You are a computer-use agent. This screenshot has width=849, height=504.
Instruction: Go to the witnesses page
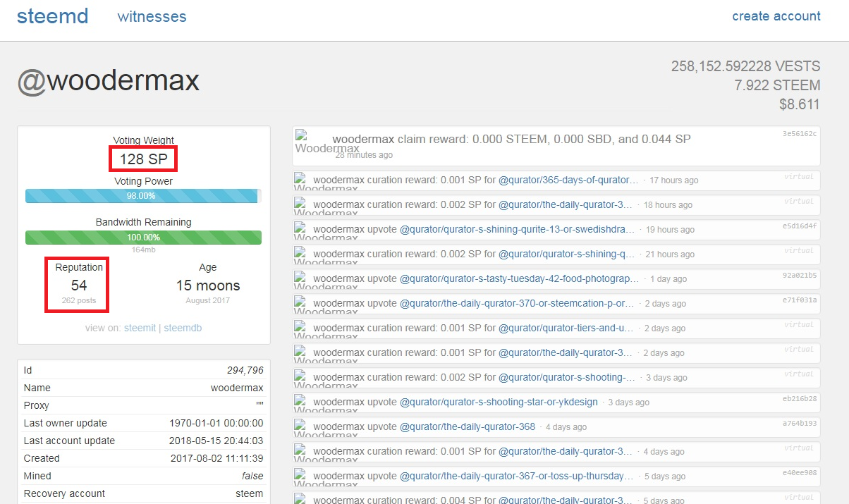152,16
